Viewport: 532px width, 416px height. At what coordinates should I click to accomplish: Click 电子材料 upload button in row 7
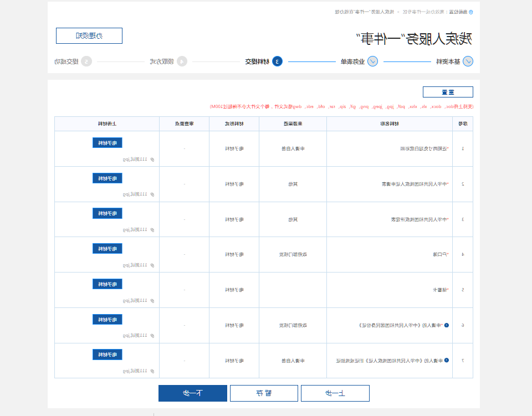[x=107, y=355]
